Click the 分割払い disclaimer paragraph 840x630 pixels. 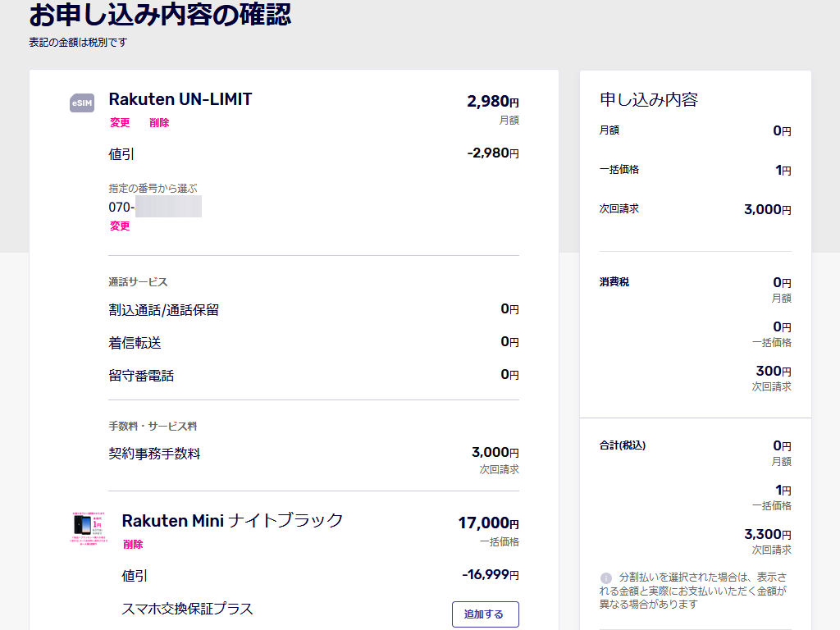(693, 591)
